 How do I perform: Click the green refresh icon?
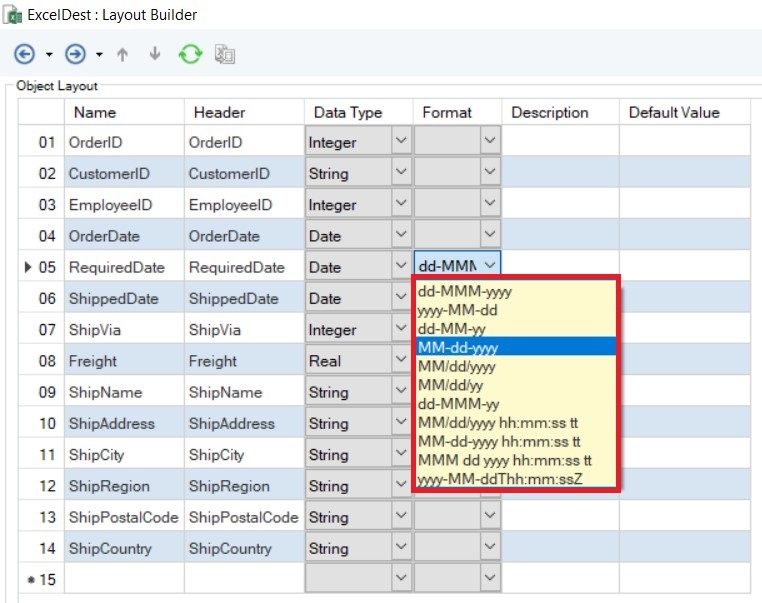[190, 54]
